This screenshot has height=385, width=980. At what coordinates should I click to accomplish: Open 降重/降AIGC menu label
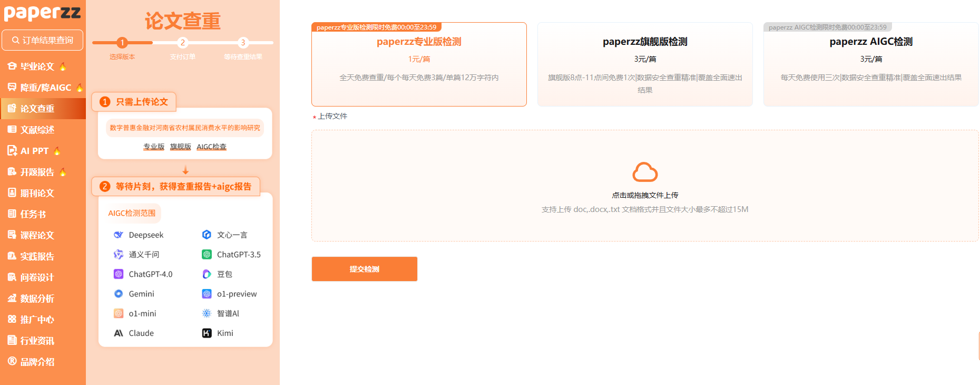tap(45, 88)
